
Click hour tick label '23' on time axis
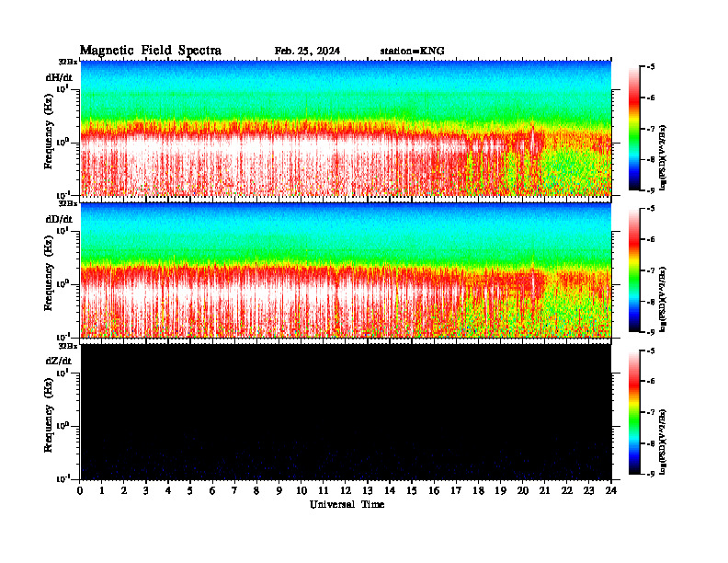(588, 490)
